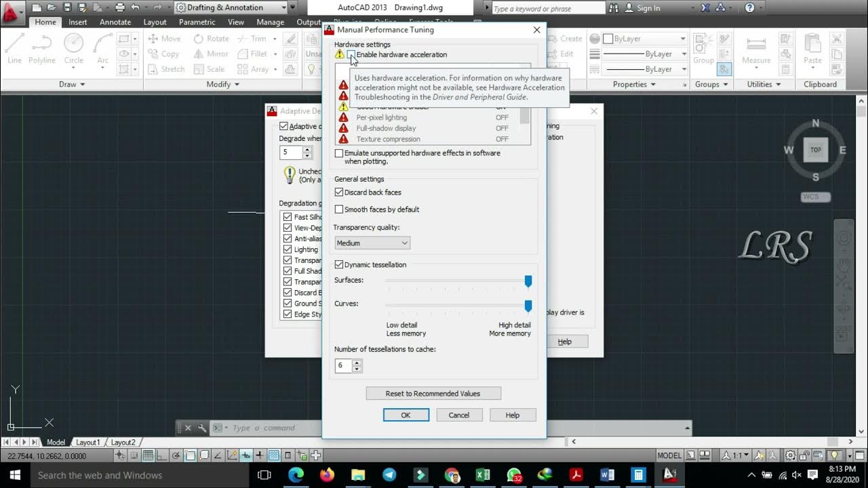
Task: Click OK in Manual Performance Tuning
Action: coord(406,415)
